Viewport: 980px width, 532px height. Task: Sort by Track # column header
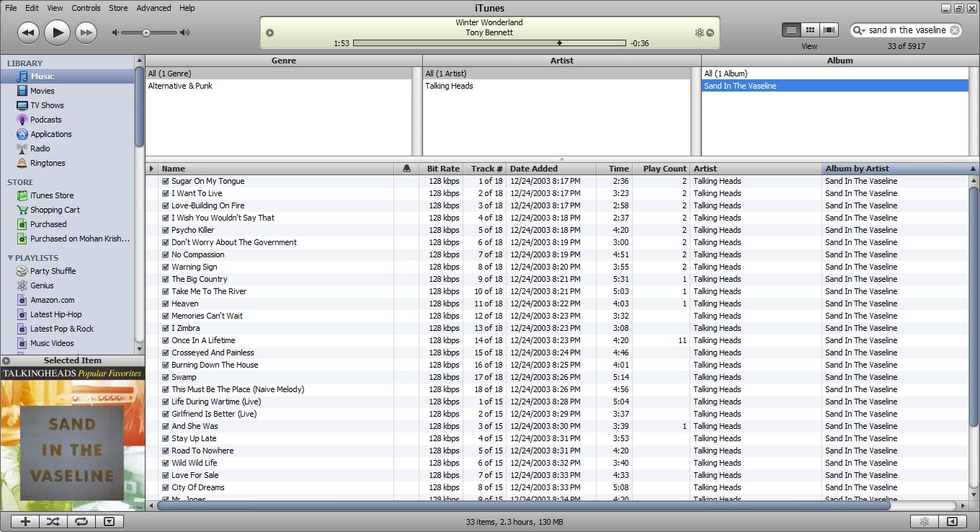click(484, 169)
